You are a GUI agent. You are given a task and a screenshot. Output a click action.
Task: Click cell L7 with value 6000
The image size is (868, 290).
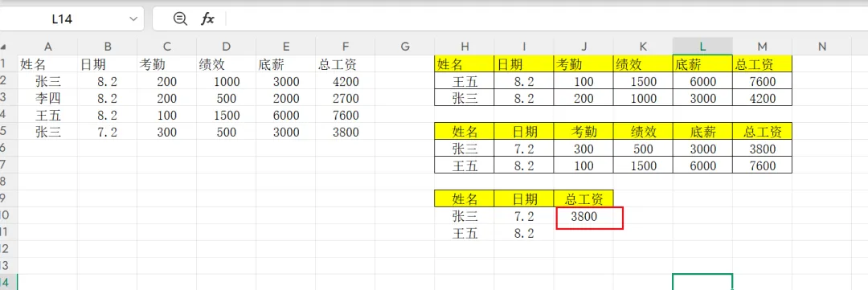703,165
